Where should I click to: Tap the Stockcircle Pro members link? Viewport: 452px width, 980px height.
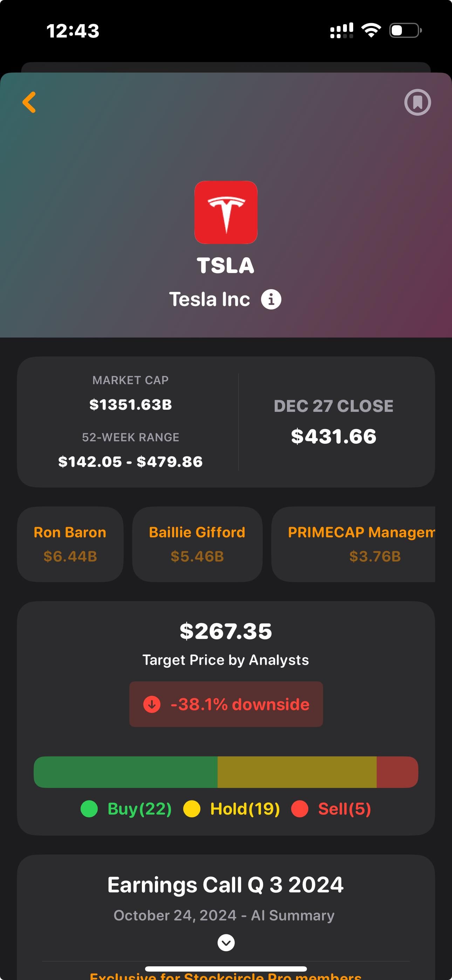pos(226,976)
